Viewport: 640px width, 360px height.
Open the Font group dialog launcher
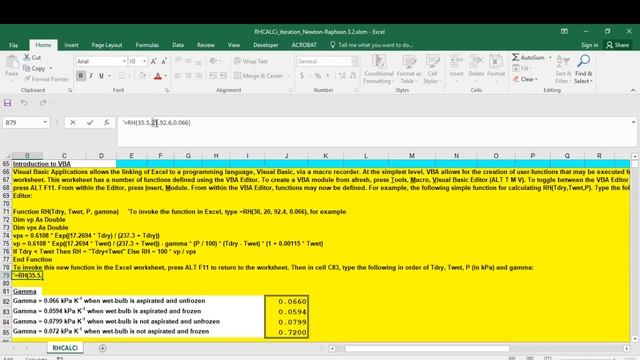tap(167, 90)
